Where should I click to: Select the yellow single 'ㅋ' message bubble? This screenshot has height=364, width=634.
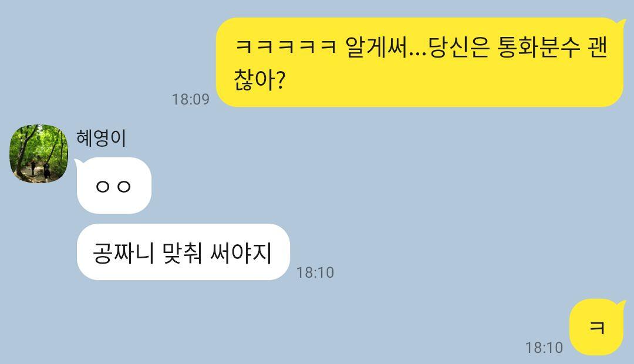coord(597,327)
